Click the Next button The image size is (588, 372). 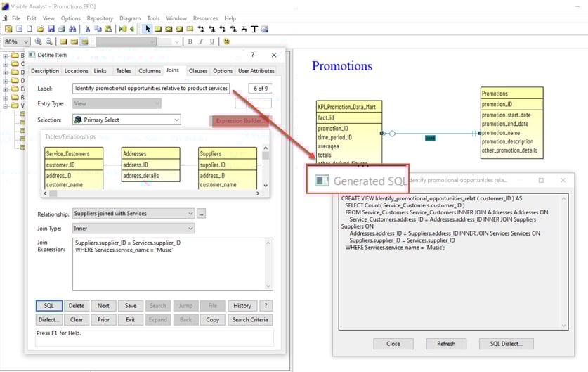(103, 306)
